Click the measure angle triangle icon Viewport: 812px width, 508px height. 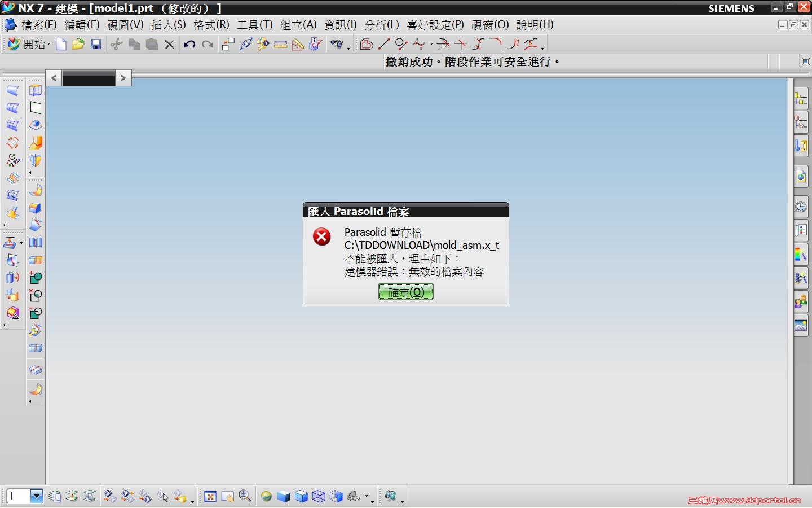(x=298, y=44)
